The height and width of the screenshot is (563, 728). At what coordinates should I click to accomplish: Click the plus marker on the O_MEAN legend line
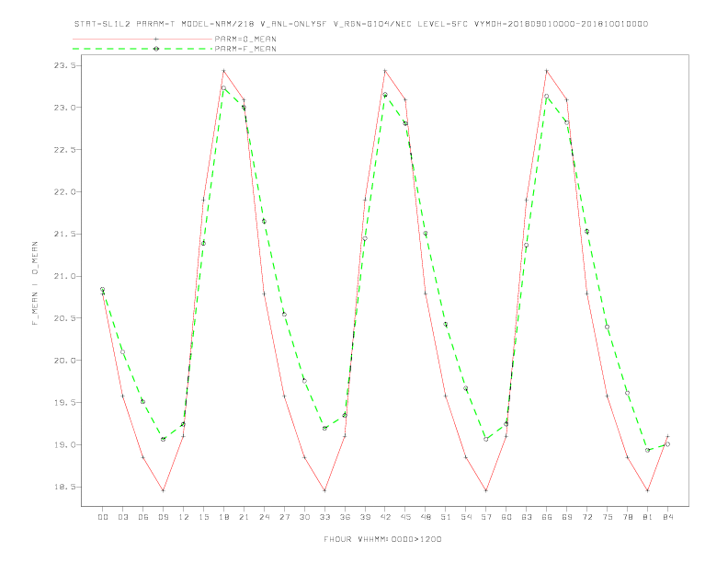156,39
